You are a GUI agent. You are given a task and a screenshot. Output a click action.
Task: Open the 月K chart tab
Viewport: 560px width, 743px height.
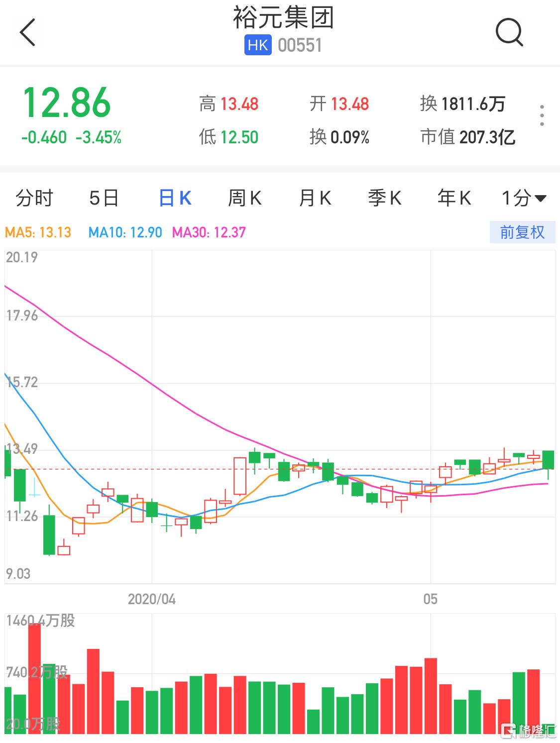315,198
